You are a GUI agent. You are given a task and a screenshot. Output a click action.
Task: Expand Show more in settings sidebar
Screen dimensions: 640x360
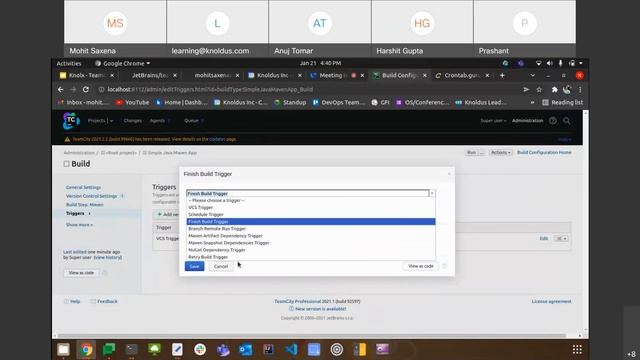[79, 225]
